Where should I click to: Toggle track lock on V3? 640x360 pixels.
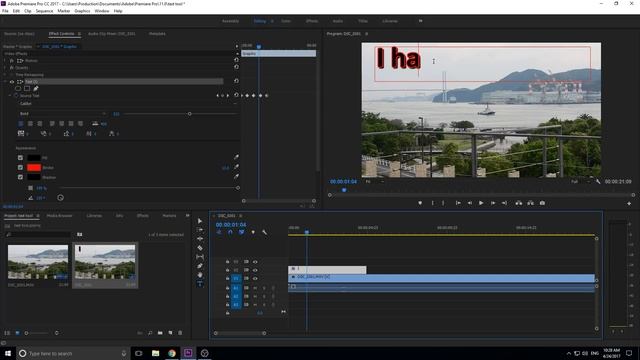click(227, 262)
